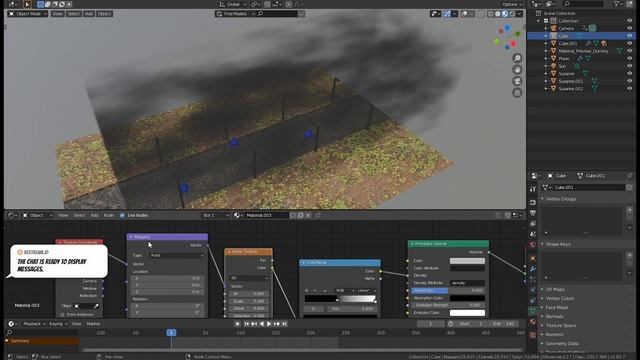
Task: Add a vertex group with plus button
Action: [x=629, y=210]
